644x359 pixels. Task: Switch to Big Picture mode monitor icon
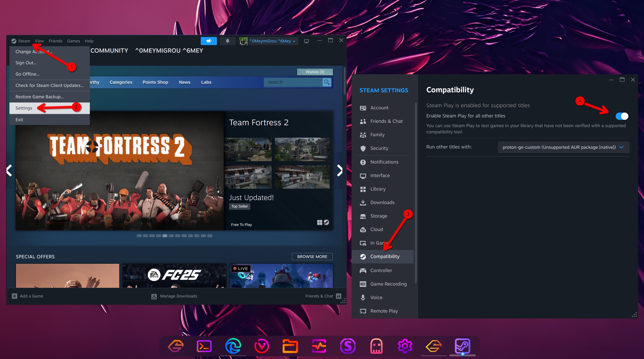click(306, 41)
